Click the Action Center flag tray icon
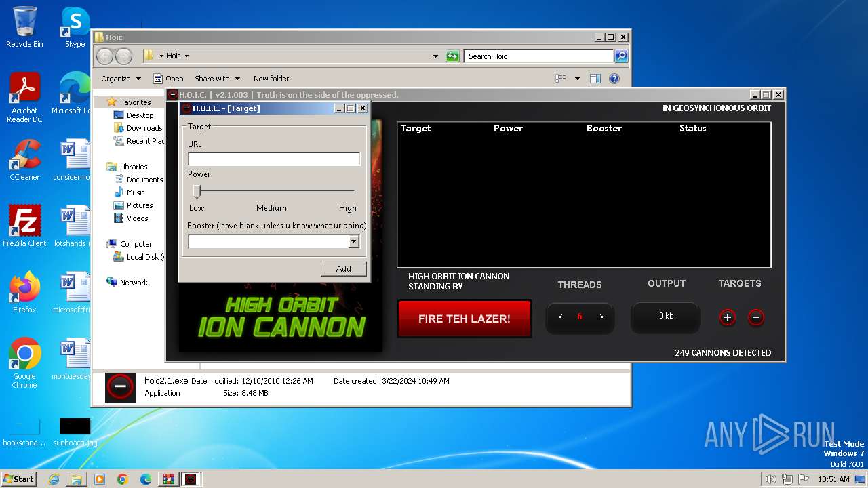This screenshot has width=868, height=488. 804,479
